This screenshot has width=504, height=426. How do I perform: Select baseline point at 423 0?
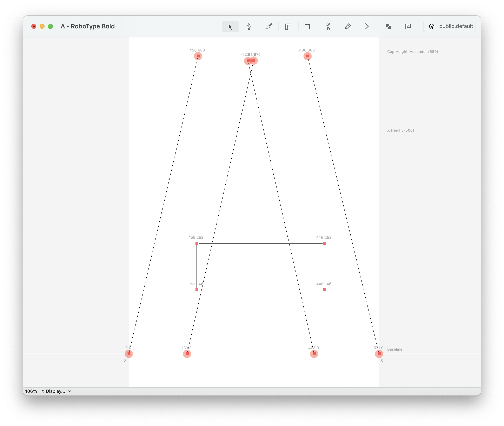coord(314,354)
